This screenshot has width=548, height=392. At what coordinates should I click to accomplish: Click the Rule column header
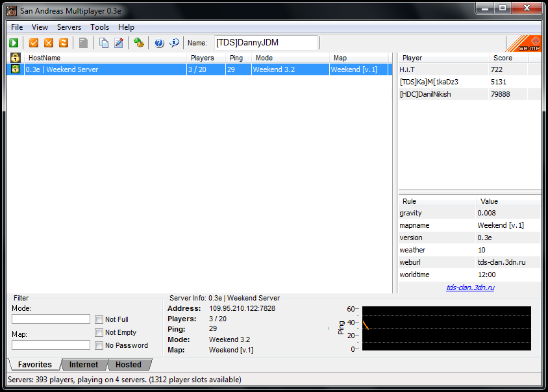[x=437, y=201]
